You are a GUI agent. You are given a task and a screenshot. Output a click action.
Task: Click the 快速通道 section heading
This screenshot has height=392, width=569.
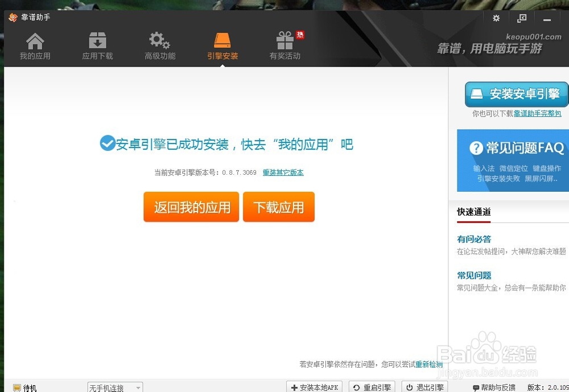pyautogui.click(x=474, y=212)
